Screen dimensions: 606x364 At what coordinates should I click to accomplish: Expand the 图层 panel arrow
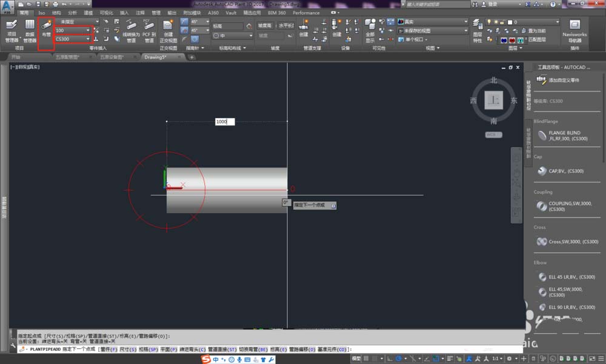[x=521, y=48]
